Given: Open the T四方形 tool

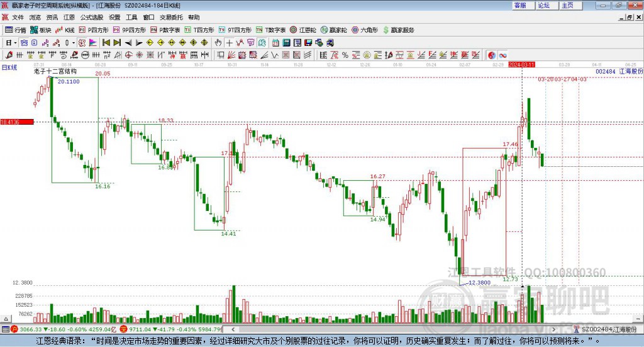Looking at the screenshot, I should click(x=199, y=30).
